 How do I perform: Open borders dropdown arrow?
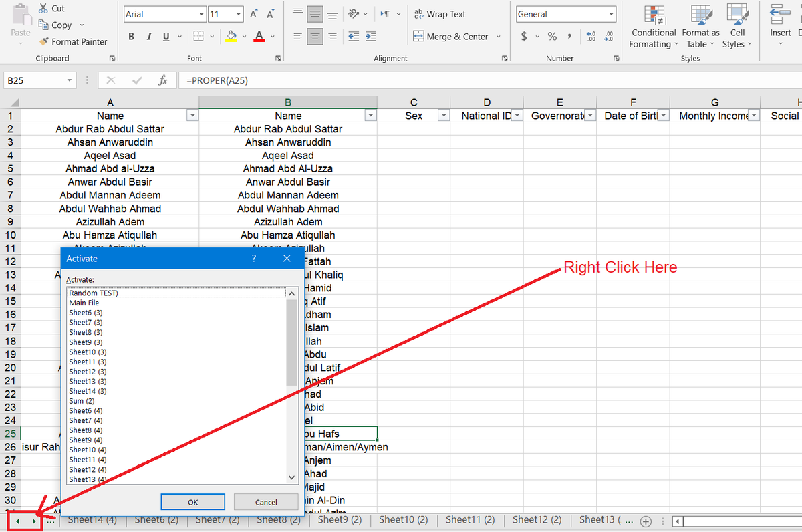point(212,37)
